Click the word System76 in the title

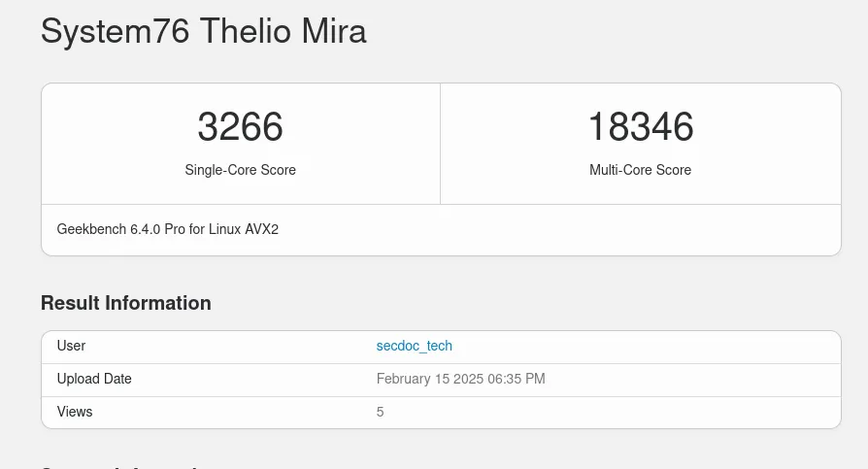click(x=116, y=32)
